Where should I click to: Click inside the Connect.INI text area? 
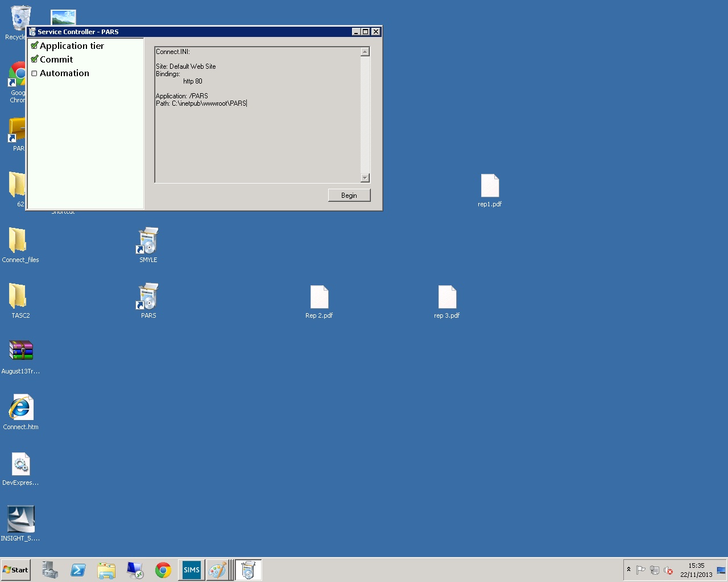coord(258,115)
